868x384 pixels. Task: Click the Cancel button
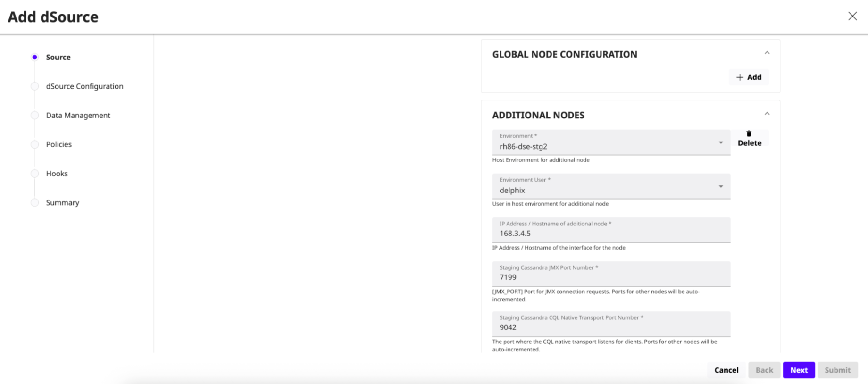click(x=726, y=370)
